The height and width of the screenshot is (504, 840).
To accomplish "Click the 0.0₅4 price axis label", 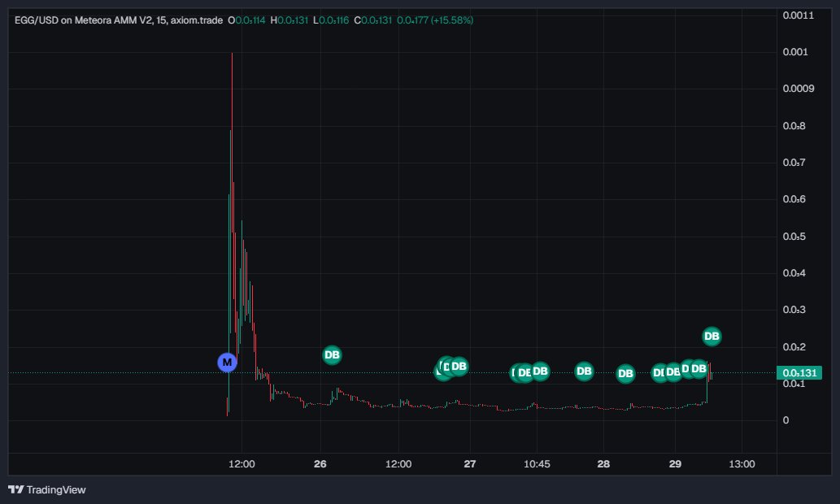I will [794, 273].
